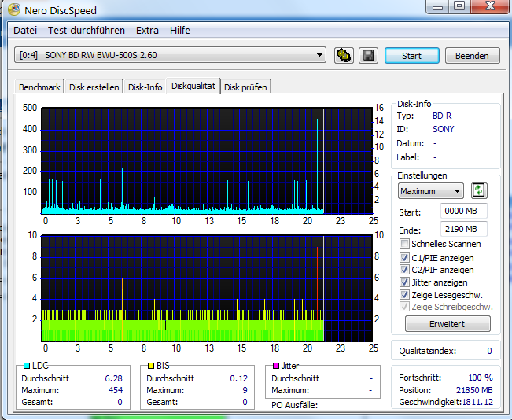Toggle Zeige Lesegeschw. checkbox
This screenshot has height=420, width=512.
pyautogui.click(x=404, y=295)
